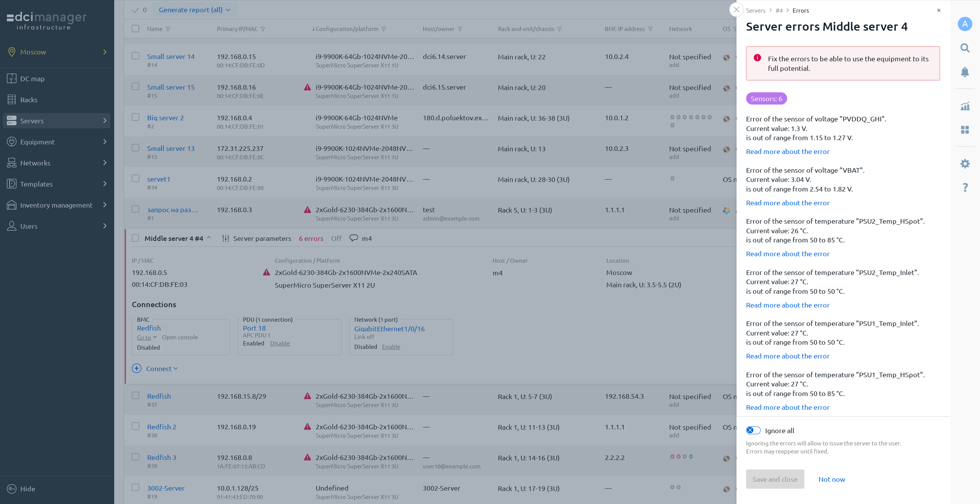Click the Sensors: 6 purple badge
Image resolution: width=980 pixels, height=504 pixels.
coord(766,98)
